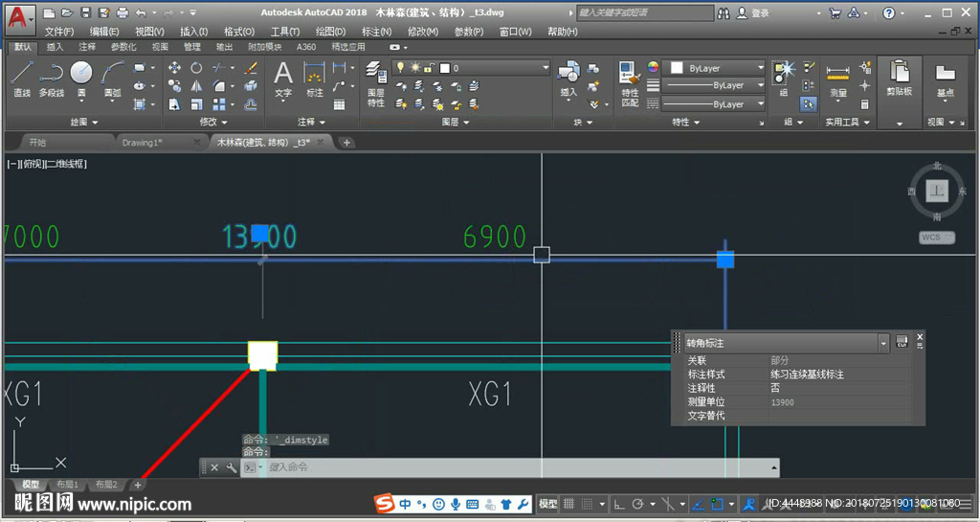Expand the layer name dropdown list
The image size is (980, 522).
tap(546, 68)
